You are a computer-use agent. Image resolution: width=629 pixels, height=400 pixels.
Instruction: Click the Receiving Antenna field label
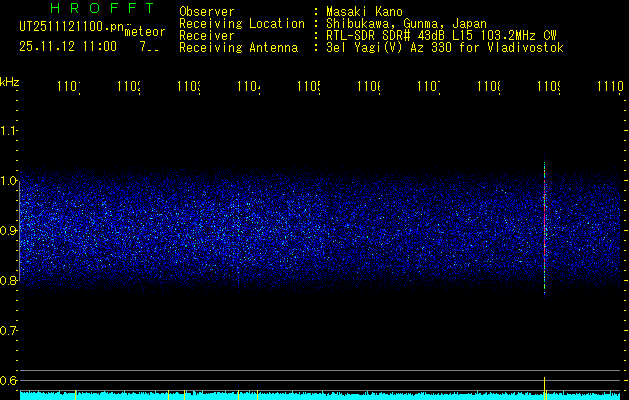click(x=238, y=47)
